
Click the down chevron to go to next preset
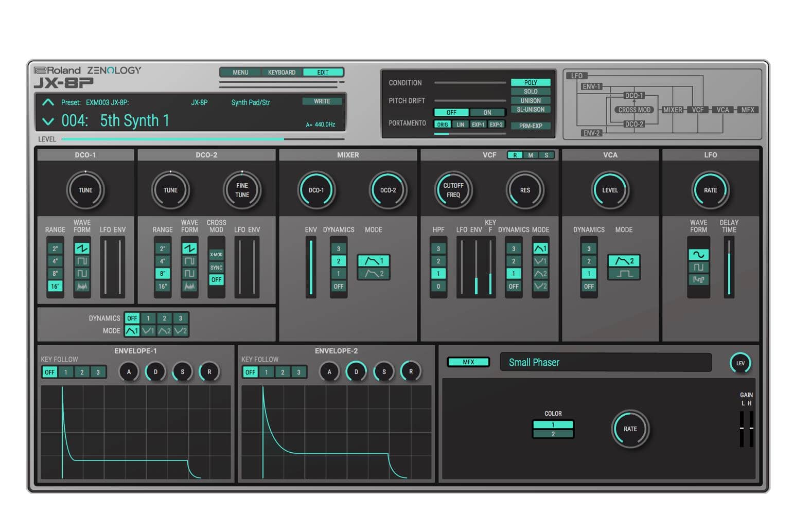tap(48, 121)
